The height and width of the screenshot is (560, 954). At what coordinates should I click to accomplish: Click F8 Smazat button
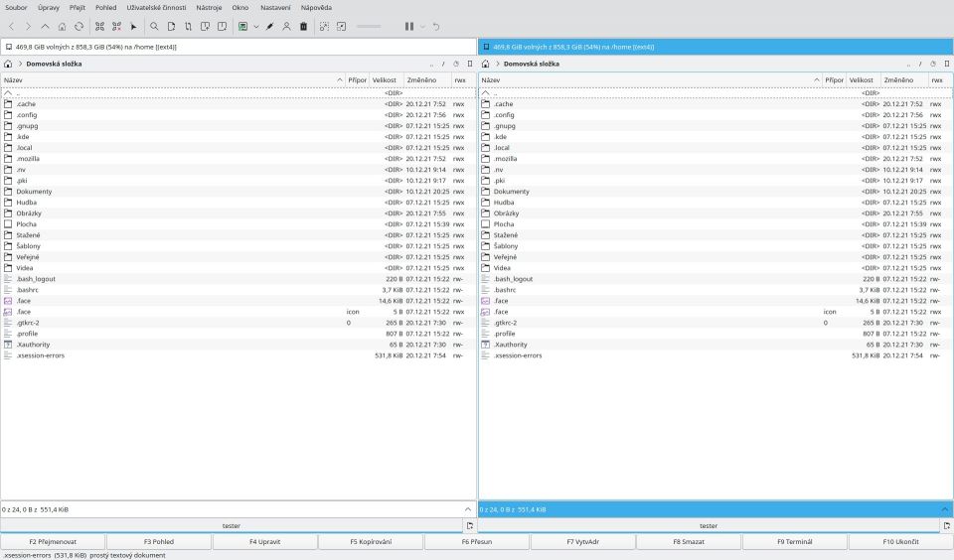689,542
